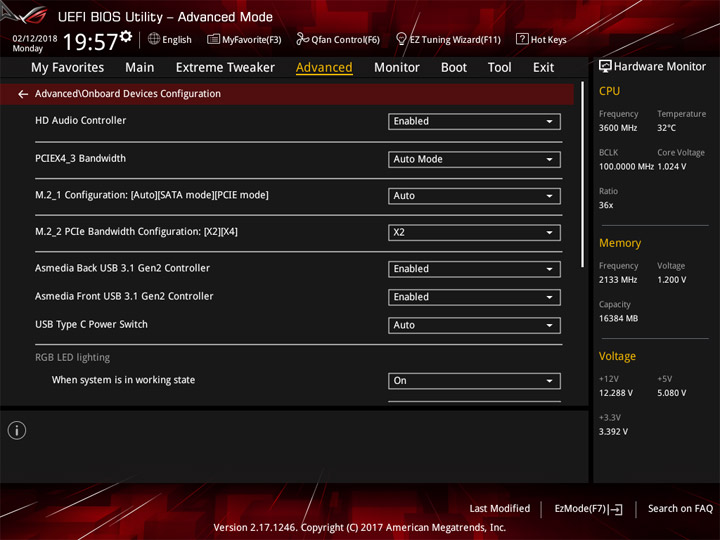
Task: Click the settings list scrollbar
Action: tap(582, 174)
